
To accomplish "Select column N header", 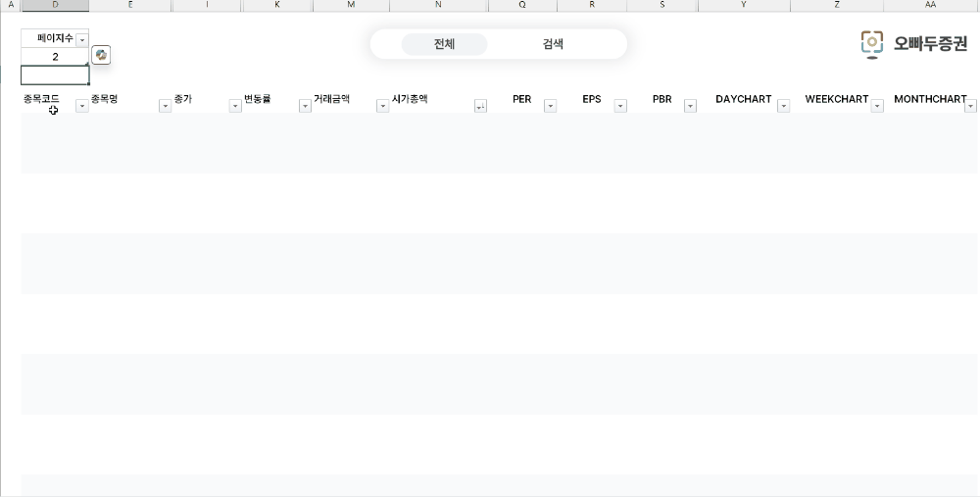I will tap(438, 5).
